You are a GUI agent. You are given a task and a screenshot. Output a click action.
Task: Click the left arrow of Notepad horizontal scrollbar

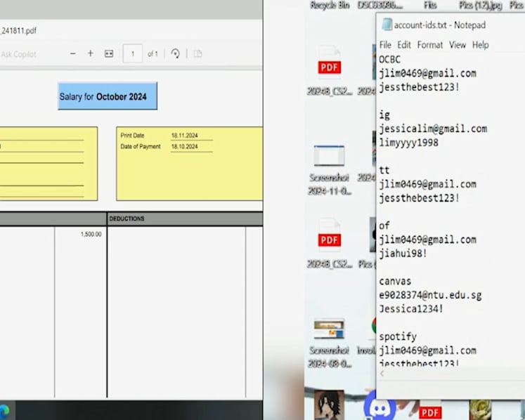pos(382,374)
